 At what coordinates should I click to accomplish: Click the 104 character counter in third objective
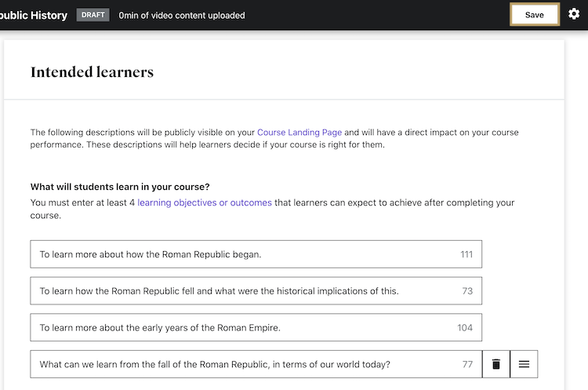(x=465, y=327)
